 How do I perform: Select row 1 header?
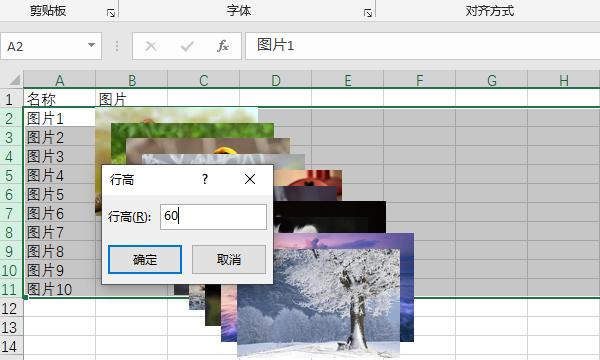coord(11,98)
